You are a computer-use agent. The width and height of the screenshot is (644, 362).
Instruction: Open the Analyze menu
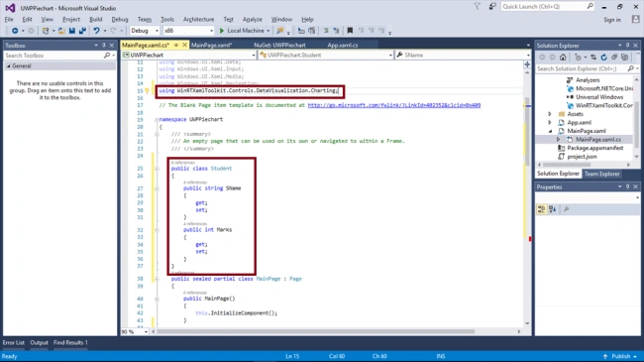(x=253, y=19)
